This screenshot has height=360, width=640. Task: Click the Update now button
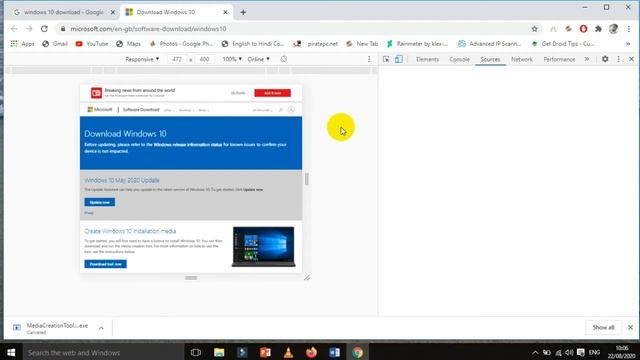click(x=100, y=202)
